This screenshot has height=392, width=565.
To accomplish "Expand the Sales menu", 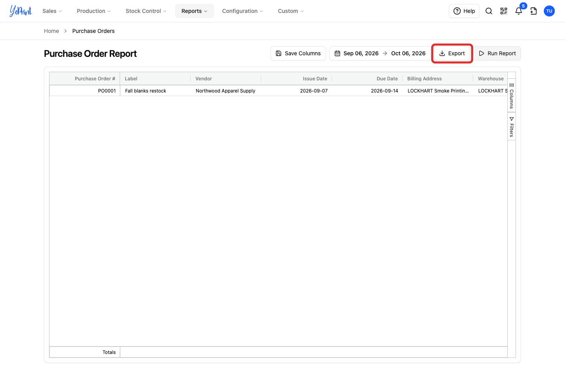I will (52, 11).
